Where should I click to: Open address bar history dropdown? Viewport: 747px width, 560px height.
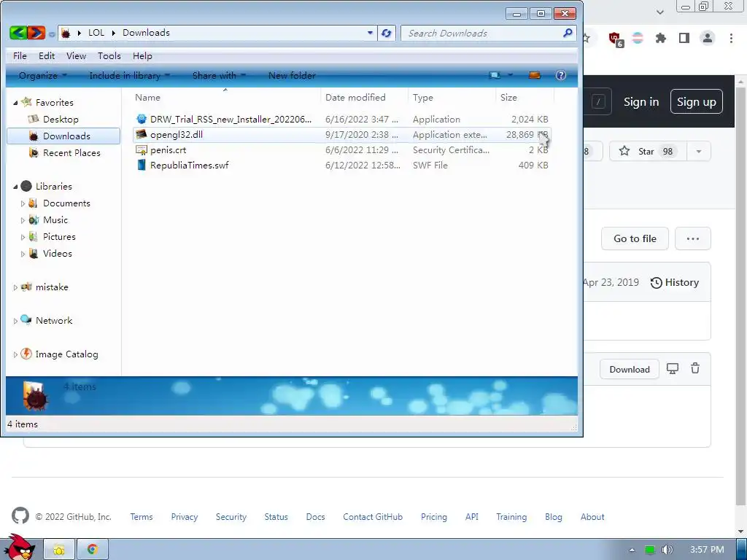(370, 33)
